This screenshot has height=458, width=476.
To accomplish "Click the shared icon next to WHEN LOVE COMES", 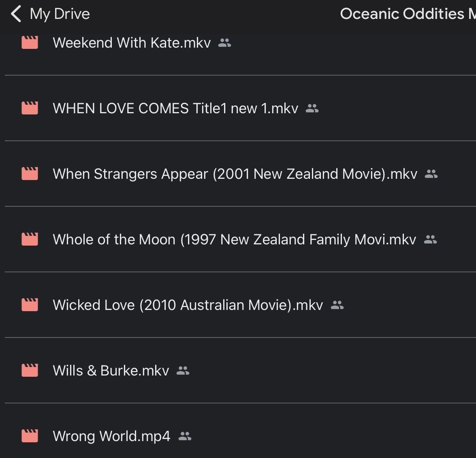I will [x=312, y=108].
